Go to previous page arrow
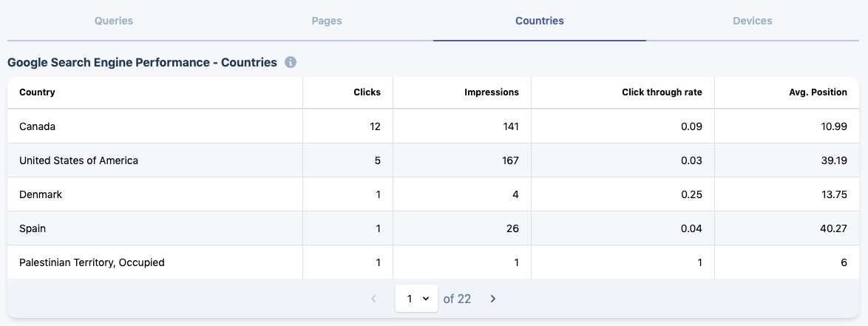Image resolution: width=868 pixels, height=326 pixels. click(x=373, y=299)
